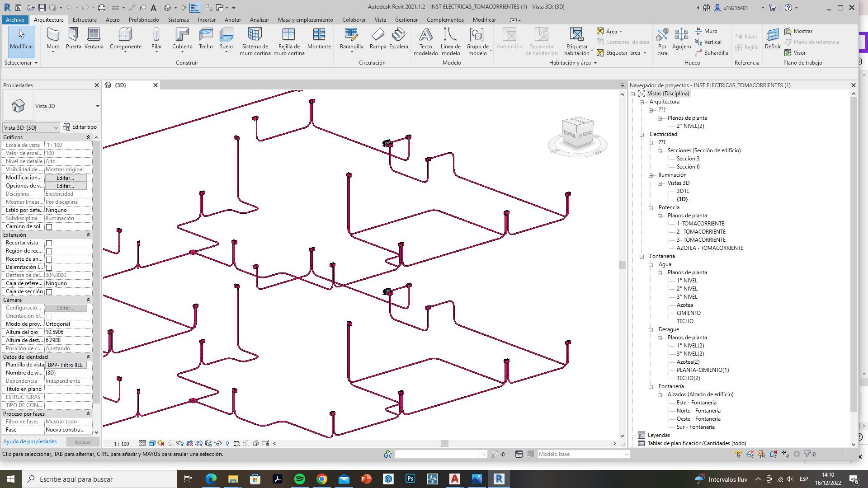Open the Sistemas ribbon tab
The height and width of the screenshot is (488, 868).
coord(178,20)
